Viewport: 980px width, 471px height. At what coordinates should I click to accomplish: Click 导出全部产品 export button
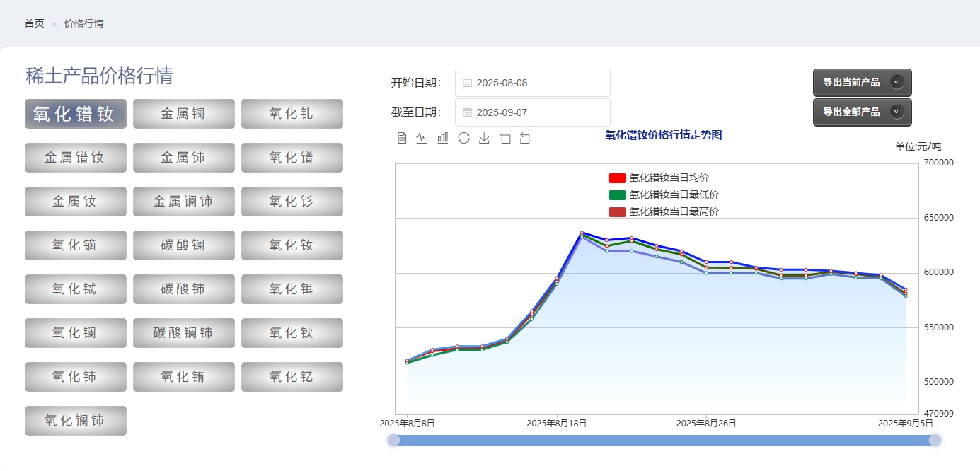click(863, 112)
